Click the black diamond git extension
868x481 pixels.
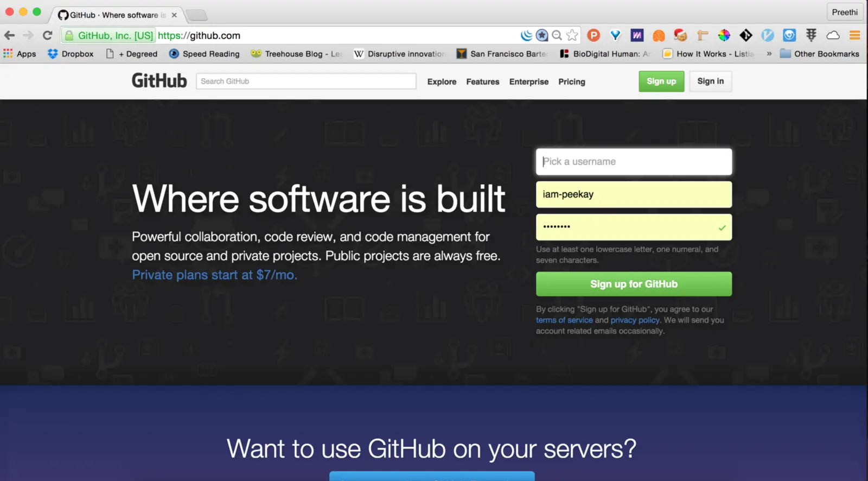(x=746, y=35)
